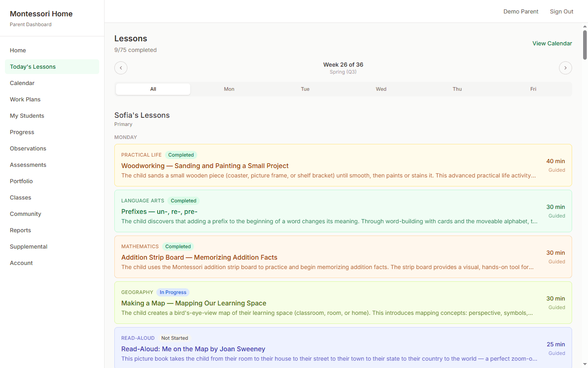Sign Out of the parent dashboard
588x368 pixels.
point(561,11)
